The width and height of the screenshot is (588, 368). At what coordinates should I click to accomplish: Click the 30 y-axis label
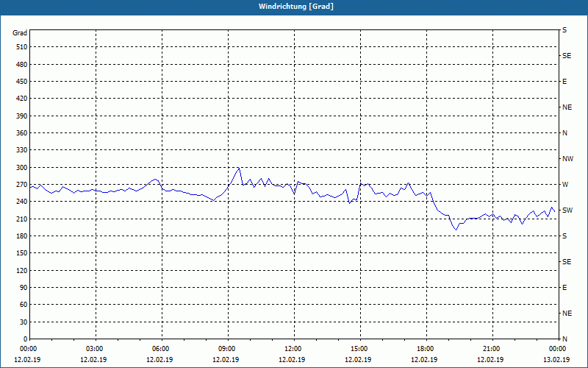[24, 322]
